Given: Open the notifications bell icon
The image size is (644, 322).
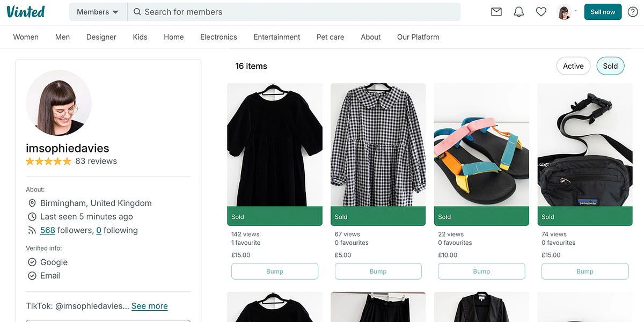Looking at the screenshot, I should [518, 11].
